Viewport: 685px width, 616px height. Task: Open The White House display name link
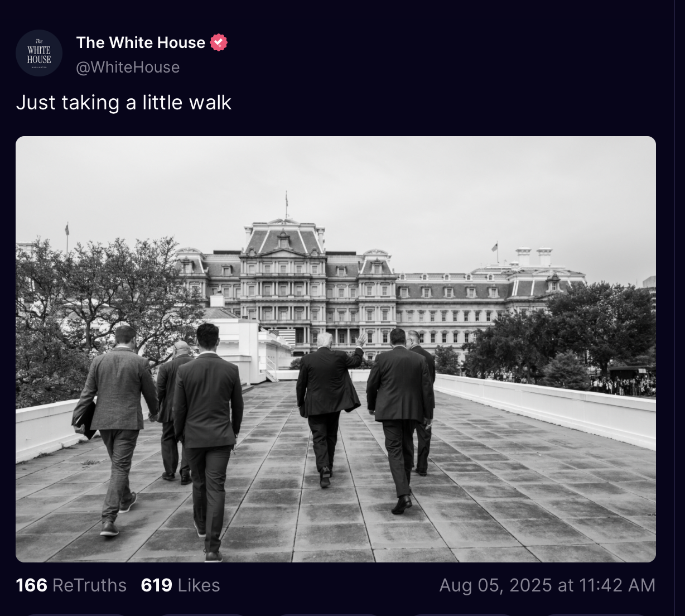coord(141,42)
